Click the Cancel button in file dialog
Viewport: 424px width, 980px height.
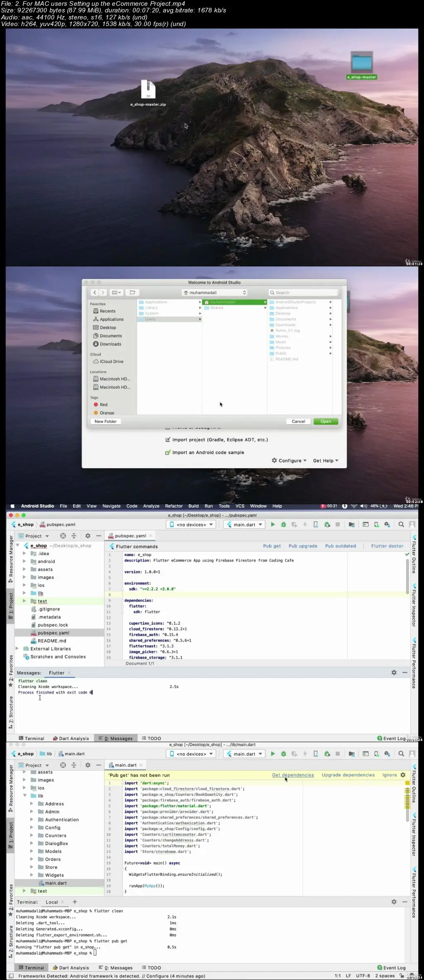tap(298, 422)
